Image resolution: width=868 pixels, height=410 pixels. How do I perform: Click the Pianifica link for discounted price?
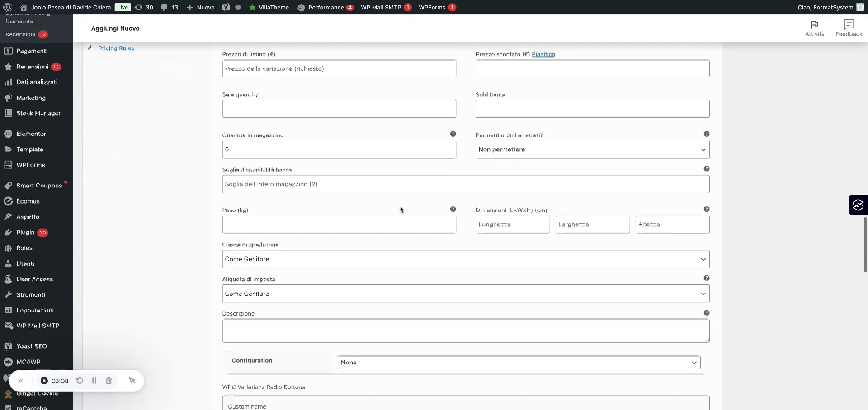(x=543, y=54)
